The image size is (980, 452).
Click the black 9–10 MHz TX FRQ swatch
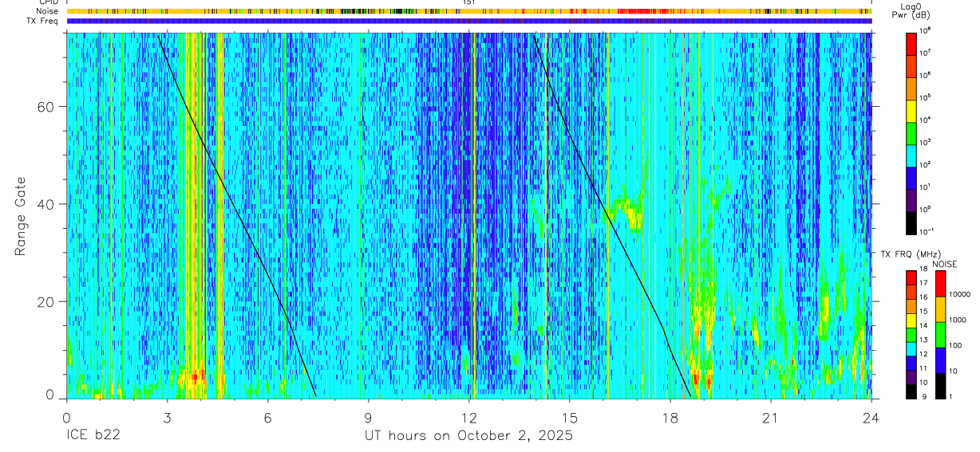tap(912, 390)
